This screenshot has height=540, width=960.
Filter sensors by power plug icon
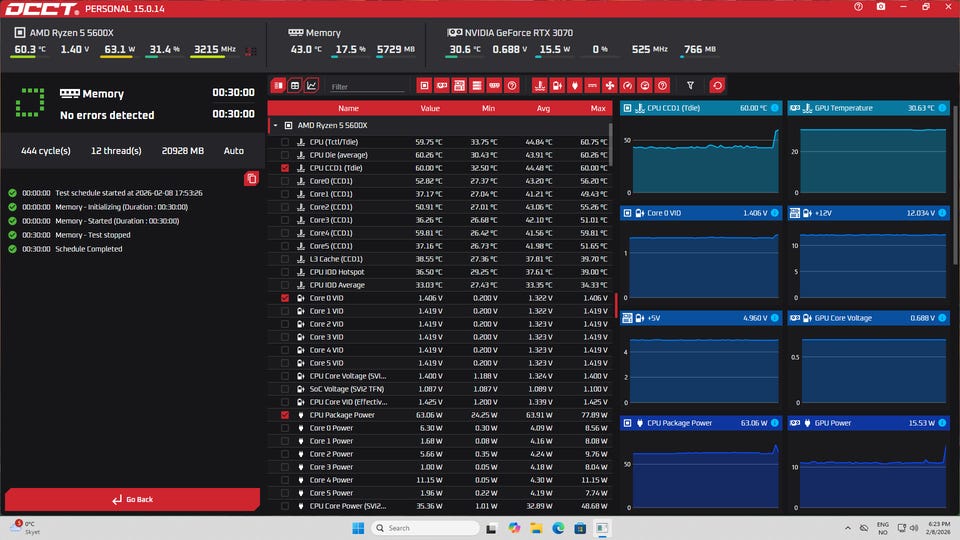pyautogui.click(x=574, y=86)
